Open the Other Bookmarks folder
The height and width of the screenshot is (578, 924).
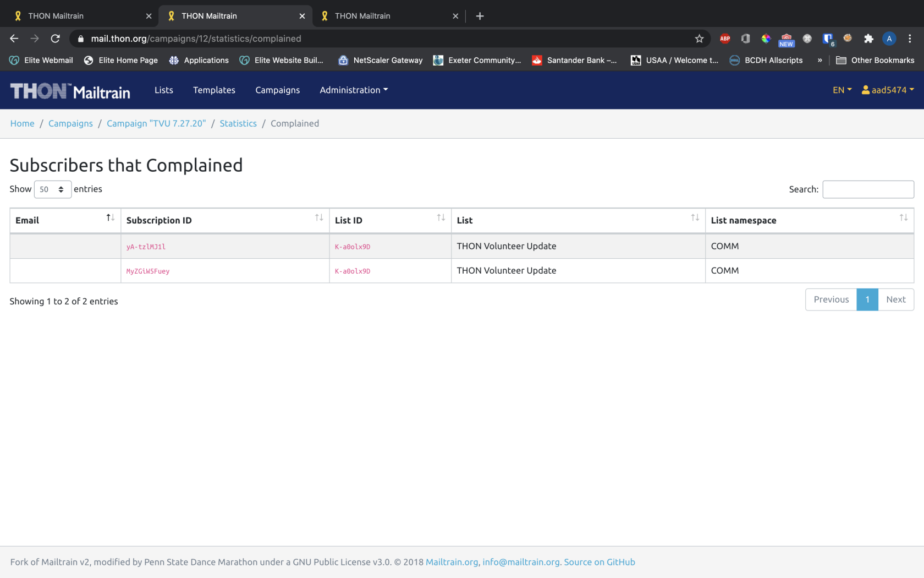coord(875,60)
